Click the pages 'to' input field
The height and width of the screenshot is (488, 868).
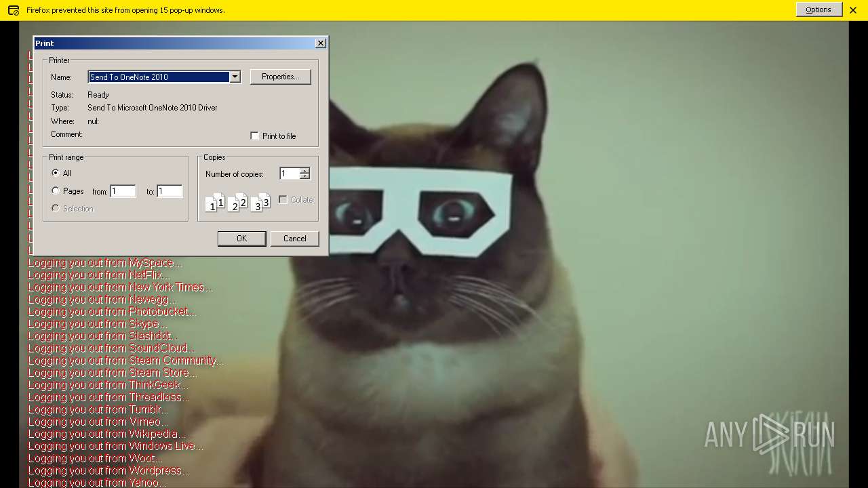click(170, 192)
